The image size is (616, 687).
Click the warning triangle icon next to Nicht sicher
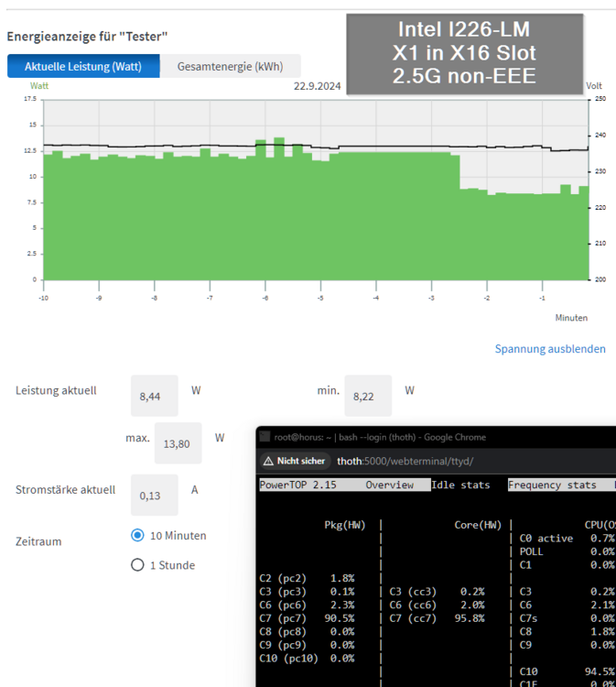(x=268, y=462)
